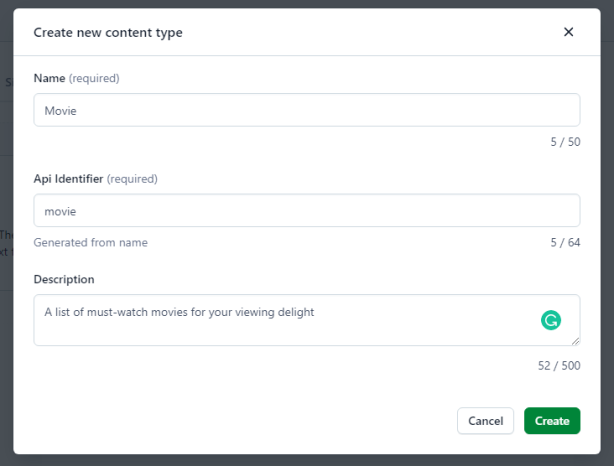Click the word 'delight' in the description
Viewport: 614px width, 466px height.
295,312
